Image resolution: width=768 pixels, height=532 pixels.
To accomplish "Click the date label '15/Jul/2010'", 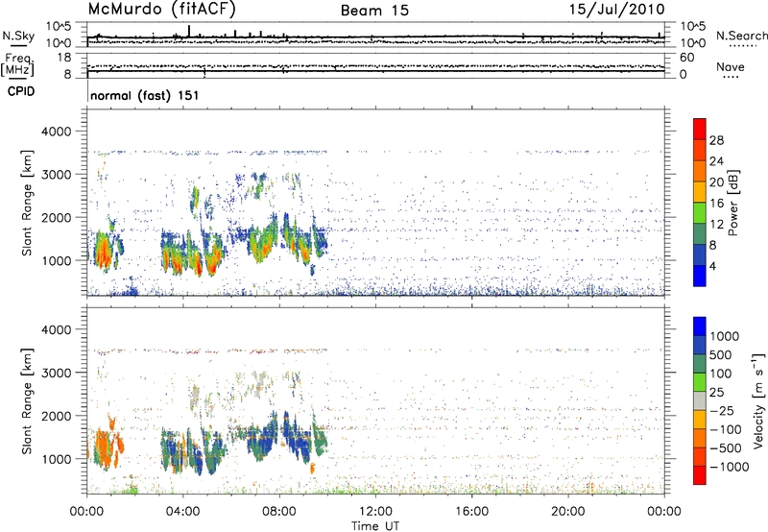I will pyautogui.click(x=616, y=10).
